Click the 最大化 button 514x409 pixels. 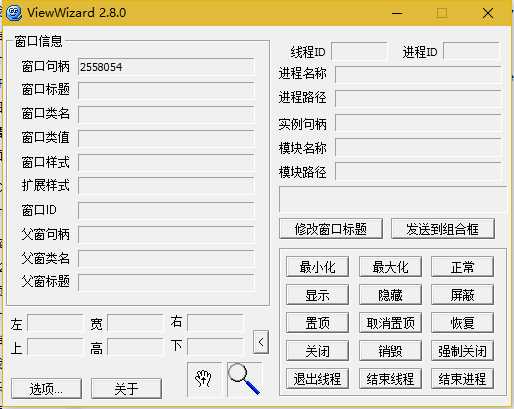tap(390, 267)
